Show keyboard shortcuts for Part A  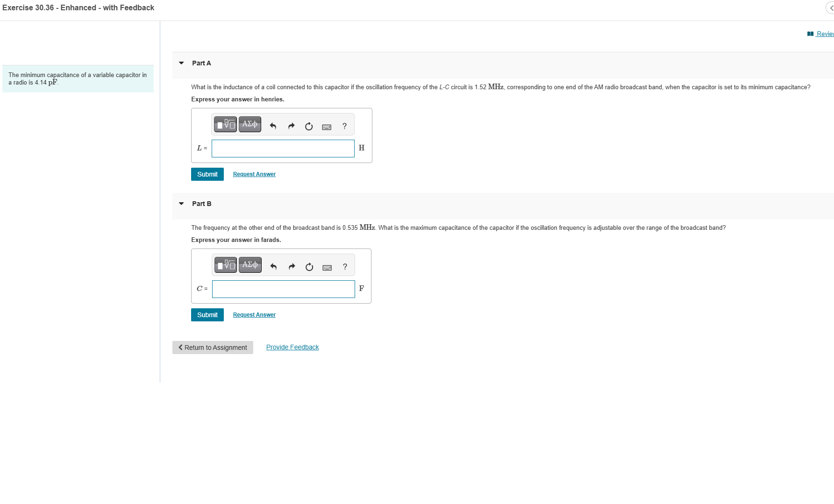[327, 127]
